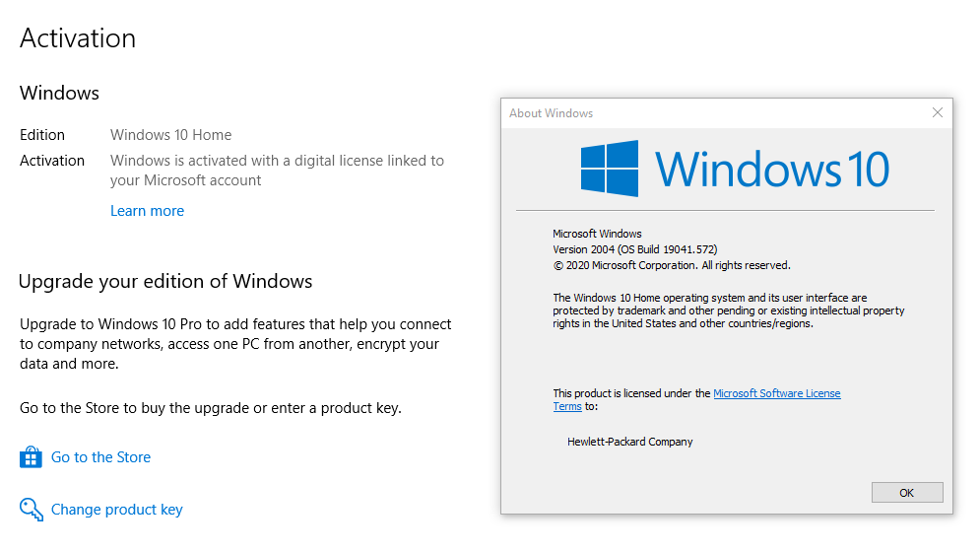980x552 pixels.
Task: Click the blue Windows logo in About dialog
Action: 609,168
